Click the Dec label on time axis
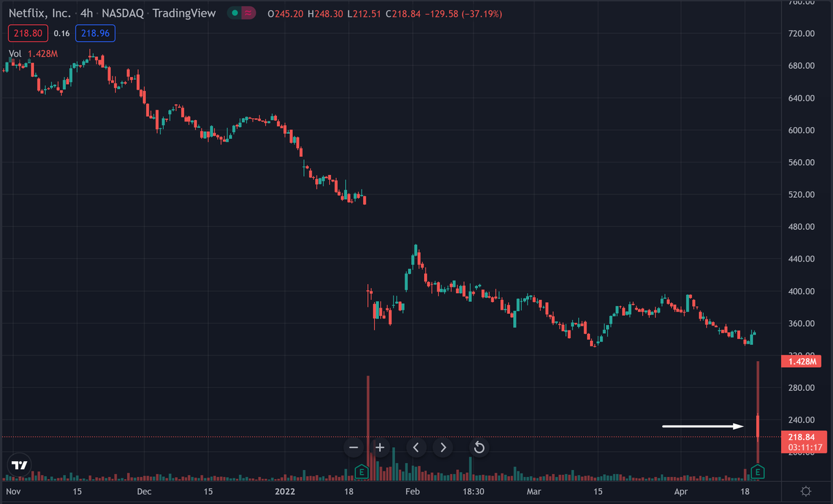Image resolution: width=833 pixels, height=504 pixels. pos(144,491)
